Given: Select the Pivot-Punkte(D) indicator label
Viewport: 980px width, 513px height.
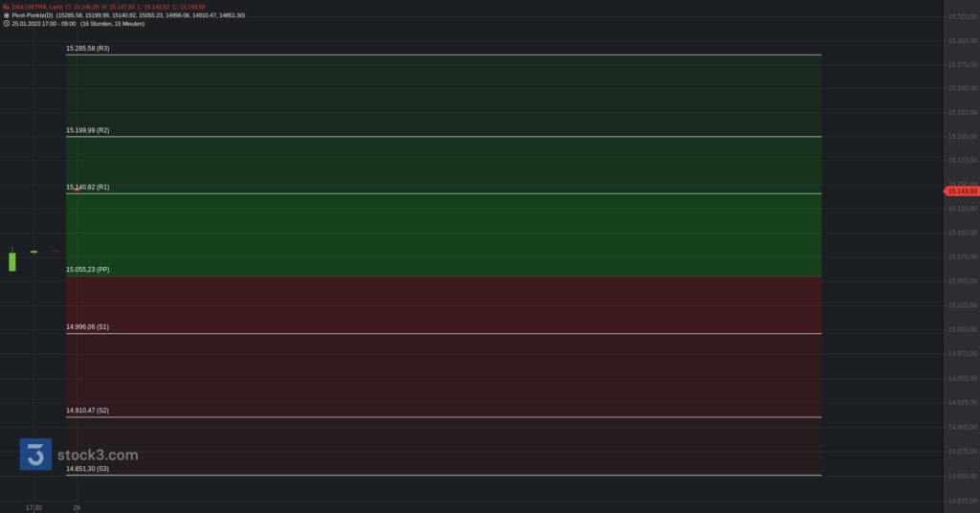Looking at the screenshot, I should (x=33, y=15).
